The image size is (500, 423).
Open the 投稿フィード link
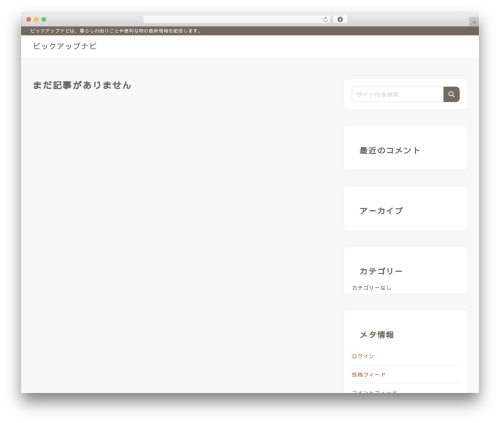click(x=368, y=375)
